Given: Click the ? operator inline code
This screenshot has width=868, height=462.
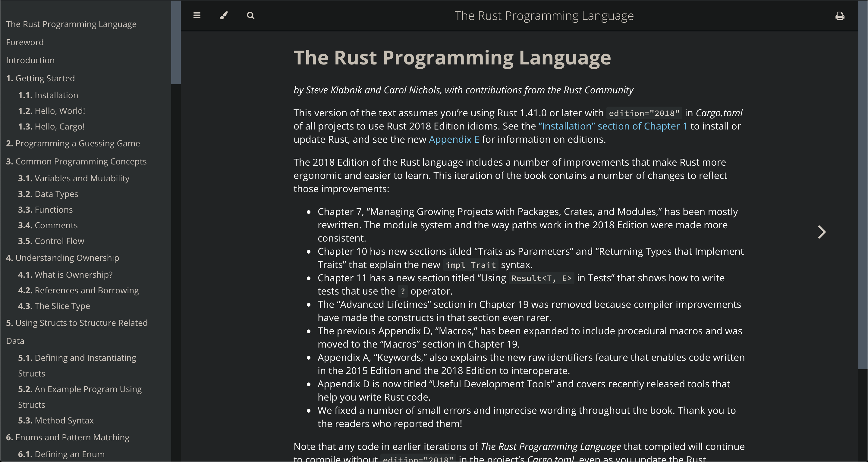Looking at the screenshot, I should coord(403,291).
